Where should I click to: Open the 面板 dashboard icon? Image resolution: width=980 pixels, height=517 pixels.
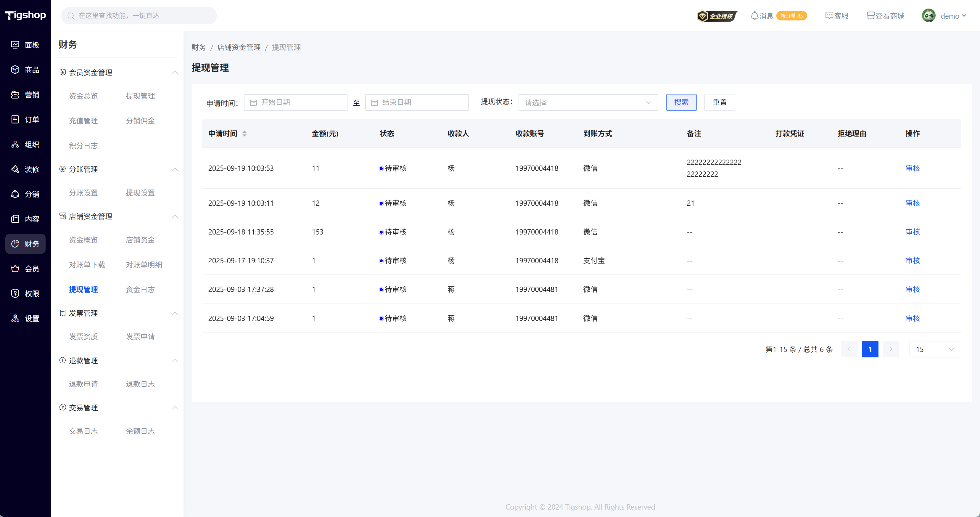[x=15, y=45]
